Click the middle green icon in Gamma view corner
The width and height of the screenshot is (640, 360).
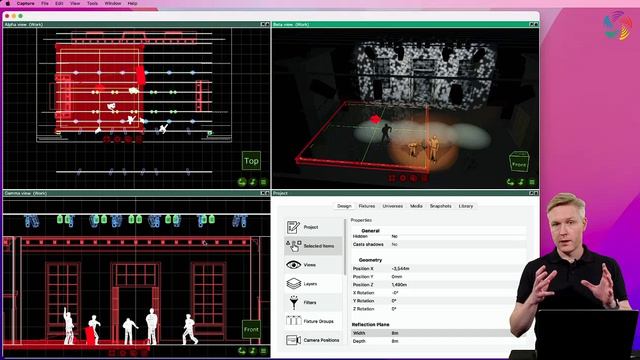tap(253, 351)
